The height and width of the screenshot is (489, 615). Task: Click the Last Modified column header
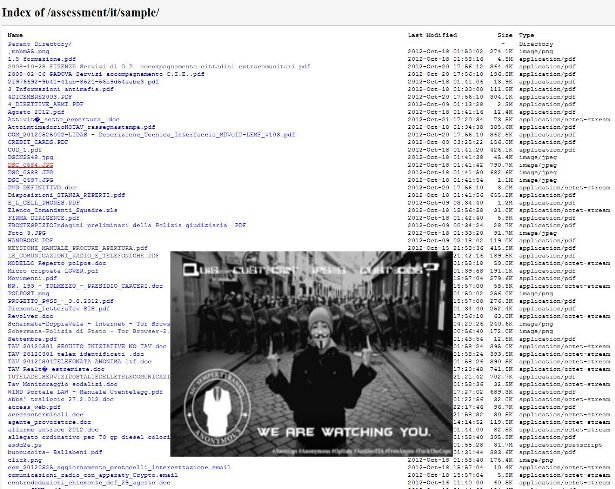[x=432, y=35]
